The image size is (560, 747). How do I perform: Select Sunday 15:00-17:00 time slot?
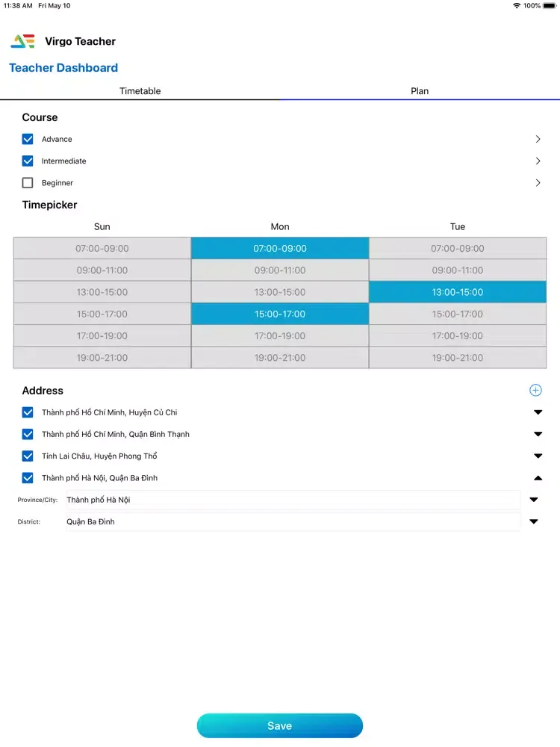pos(102,314)
